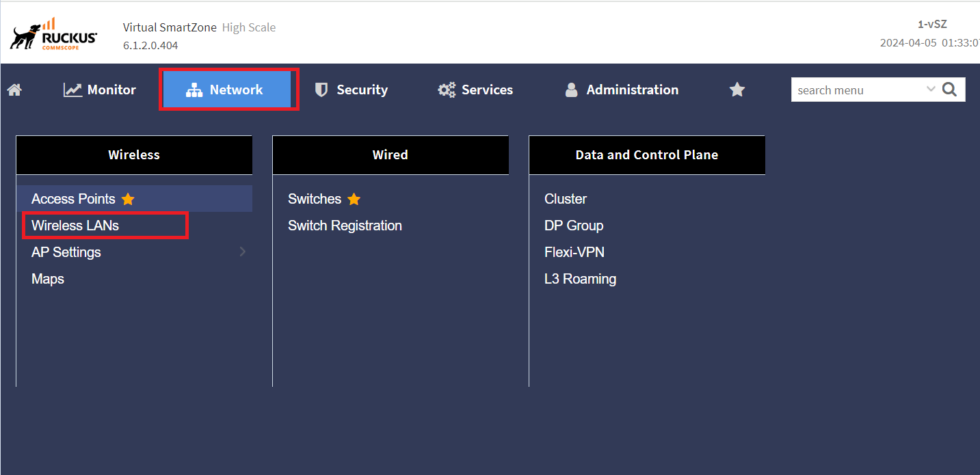The height and width of the screenshot is (475, 980).
Task: Click the Data and Control Plane header
Action: click(647, 154)
